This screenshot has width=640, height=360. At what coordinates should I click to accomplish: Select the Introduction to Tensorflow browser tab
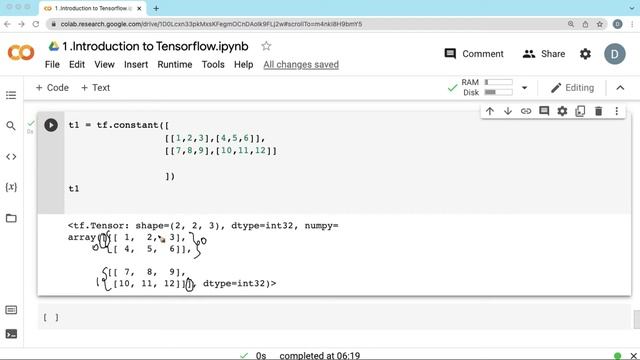pyautogui.click(x=91, y=8)
